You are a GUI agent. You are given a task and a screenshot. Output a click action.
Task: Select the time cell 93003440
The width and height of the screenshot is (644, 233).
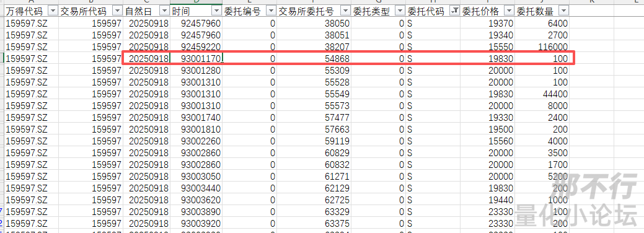click(x=196, y=188)
